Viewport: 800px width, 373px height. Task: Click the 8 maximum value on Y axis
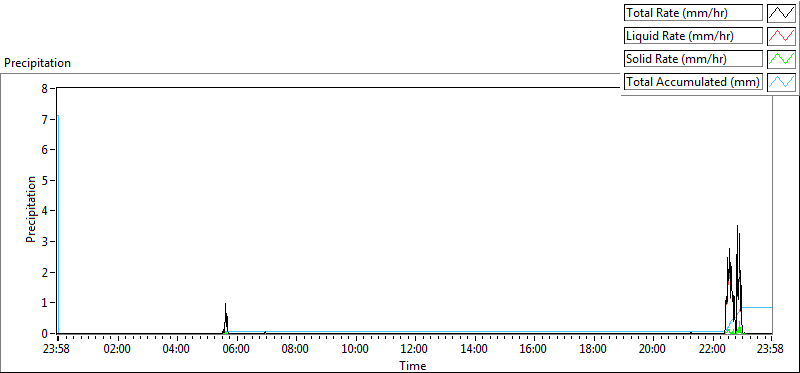[x=44, y=88]
